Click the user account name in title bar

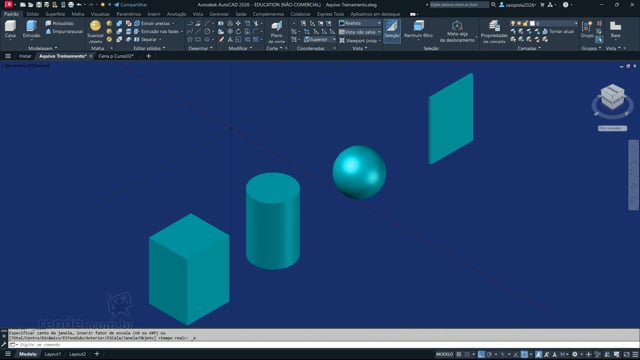coord(520,4)
